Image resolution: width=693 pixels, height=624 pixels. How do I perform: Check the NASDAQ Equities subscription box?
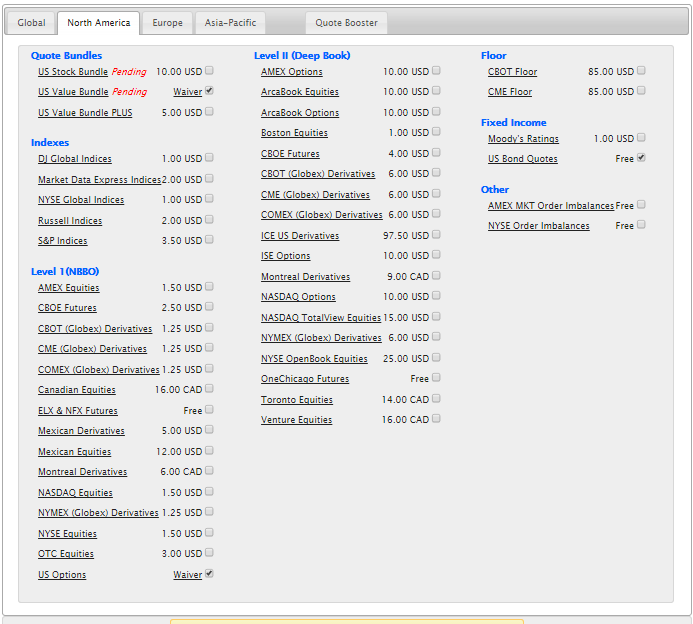point(209,491)
